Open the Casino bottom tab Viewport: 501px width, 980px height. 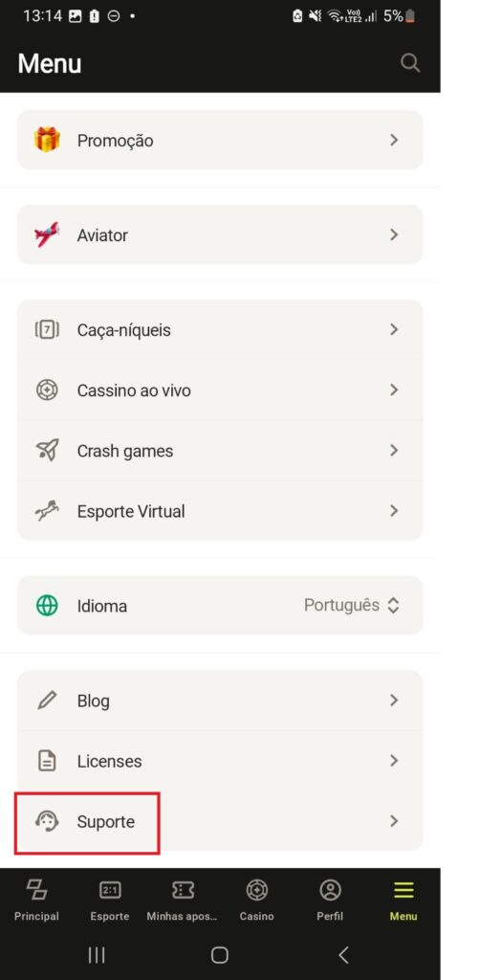[x=257, y=900]
